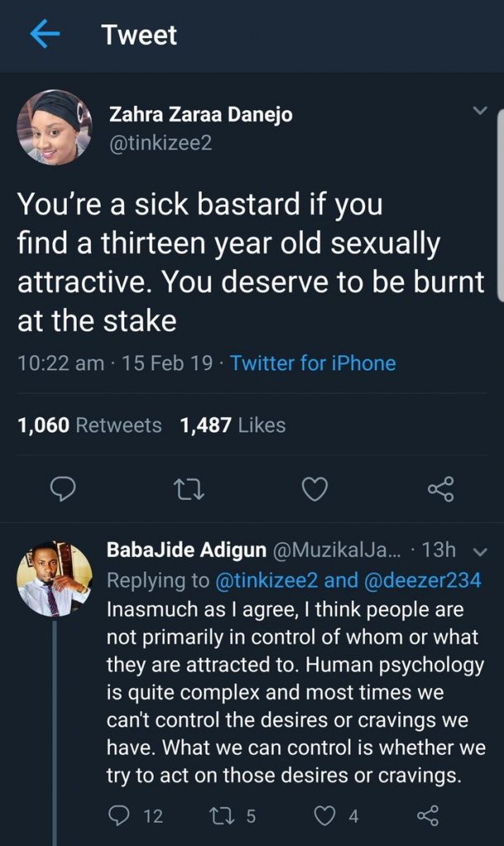
Task: Click the scrollbar on the right edge
Action: click(498, 207)
